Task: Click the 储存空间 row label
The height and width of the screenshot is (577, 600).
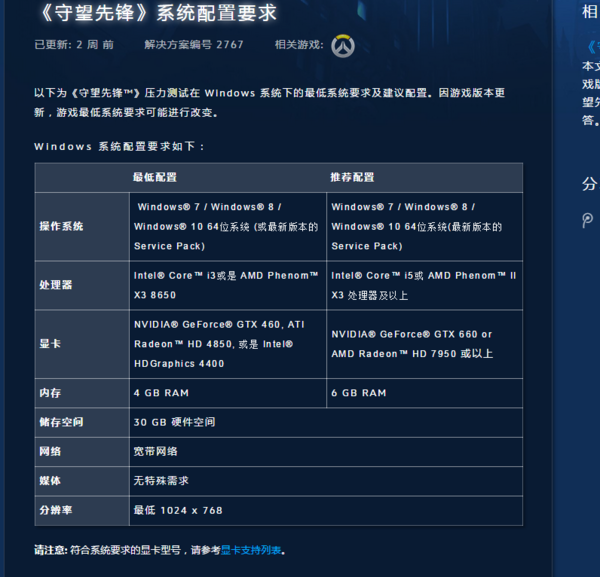Action: [x=61, y=422]
